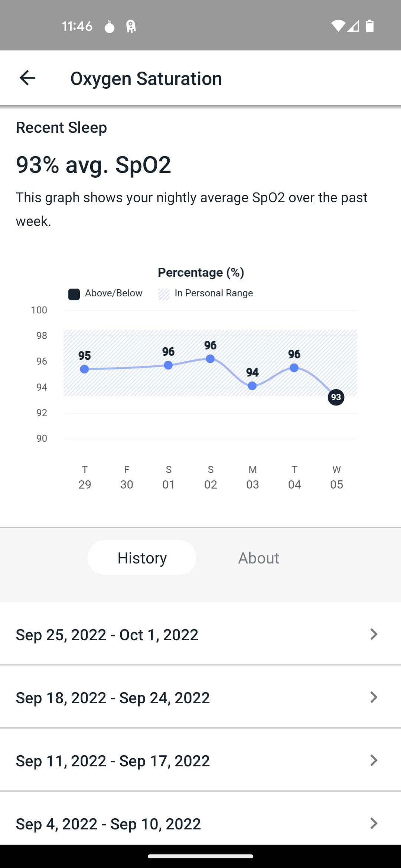Image resolution: width=401 pixels, height=868 pixels.
Task: Open Sep 25, 2022 - Oct 1, 2022 history
Action: [200, 634]
